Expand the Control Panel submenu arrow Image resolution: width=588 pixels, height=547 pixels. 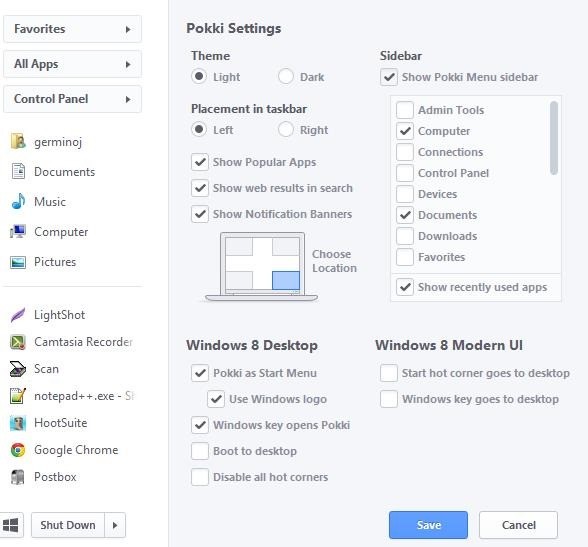128,99
